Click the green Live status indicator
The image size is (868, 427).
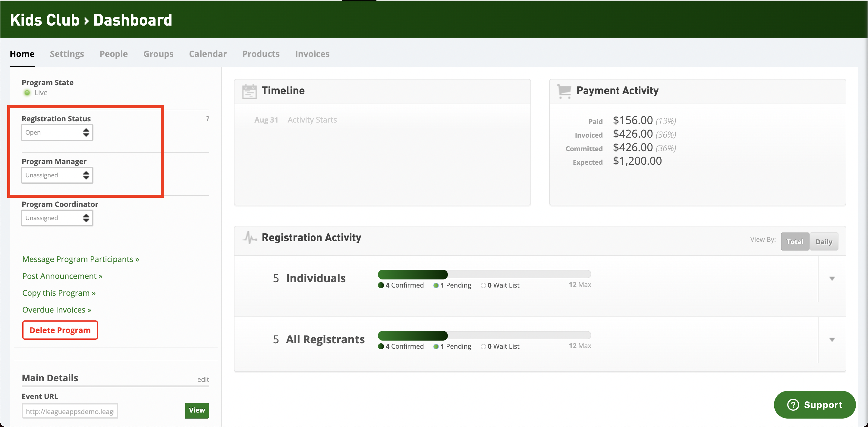(27, 93)
